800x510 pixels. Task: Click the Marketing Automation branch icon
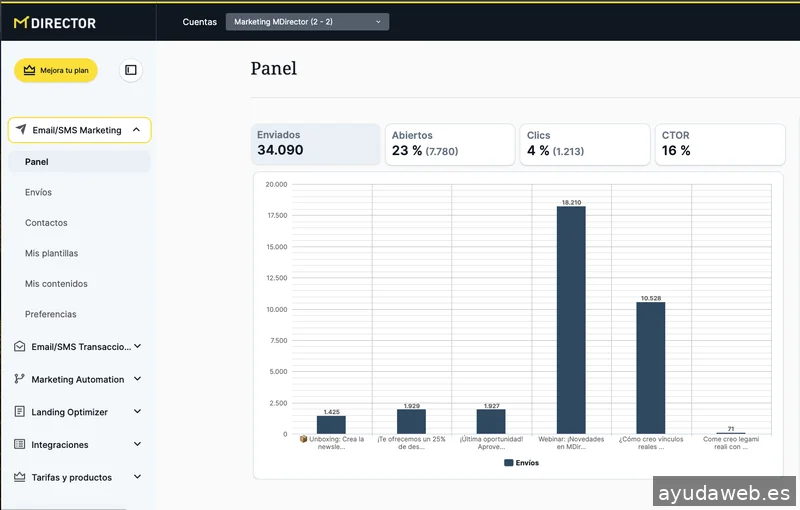tap(20, 379)
